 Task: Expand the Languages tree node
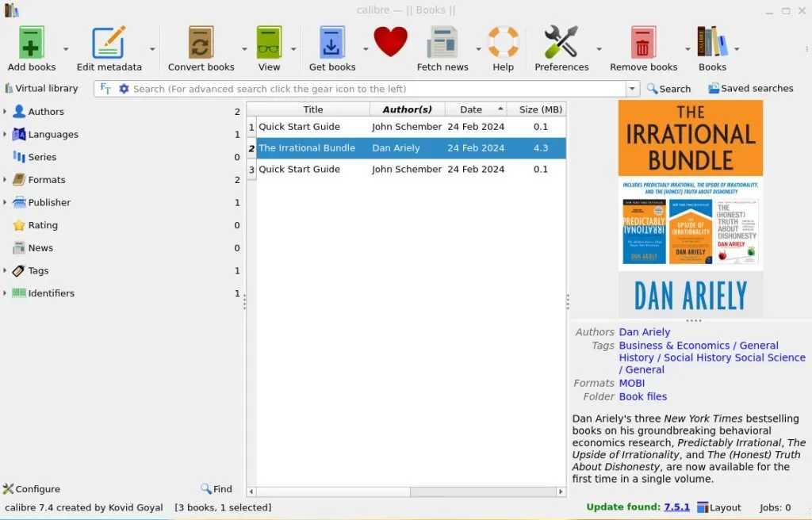pyautogui.click(x=5, y=134)
